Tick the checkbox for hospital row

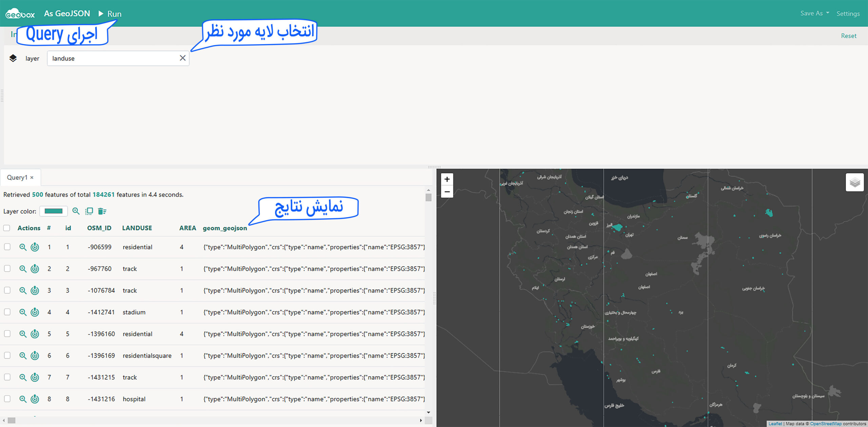pyautogui.click(x=7, y=399)
